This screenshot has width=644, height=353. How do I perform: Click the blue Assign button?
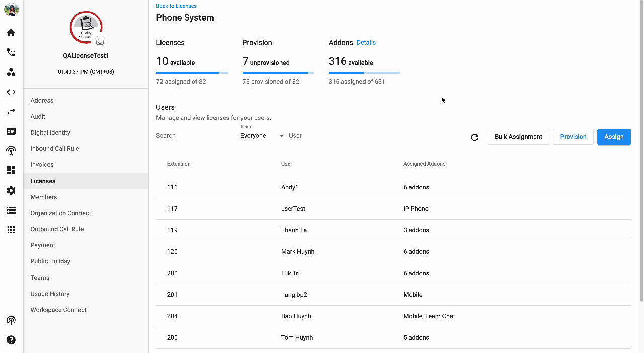point(614,137)
